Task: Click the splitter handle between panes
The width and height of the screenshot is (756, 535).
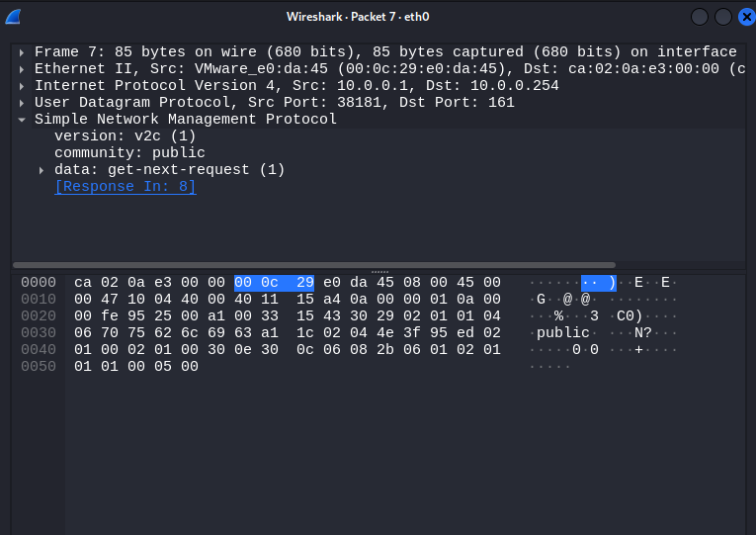Action: tap(379, 271)
